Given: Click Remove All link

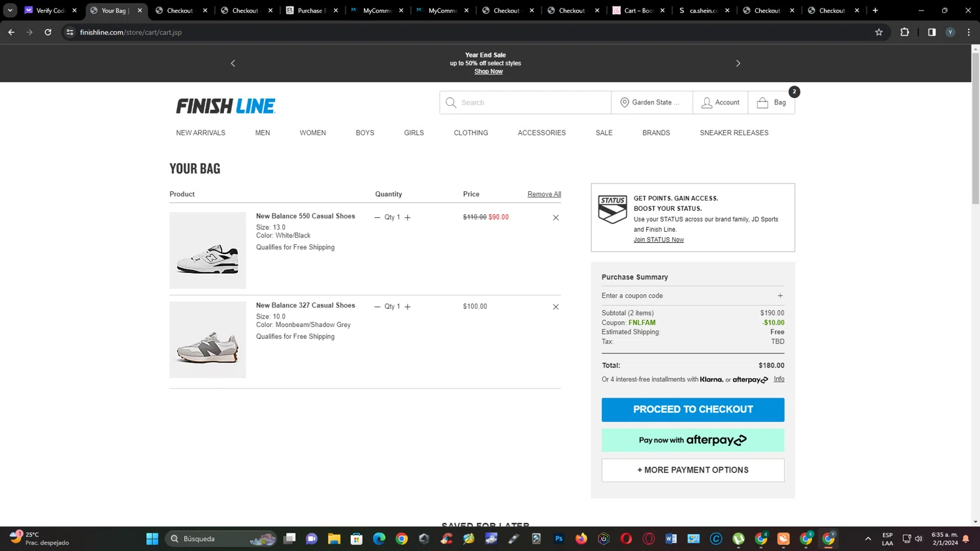Looking at the screenshot, I should coord(544,194).
